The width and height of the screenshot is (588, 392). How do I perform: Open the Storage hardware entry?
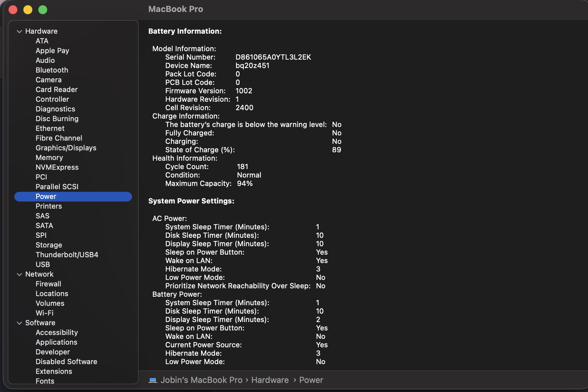point(49,245)
